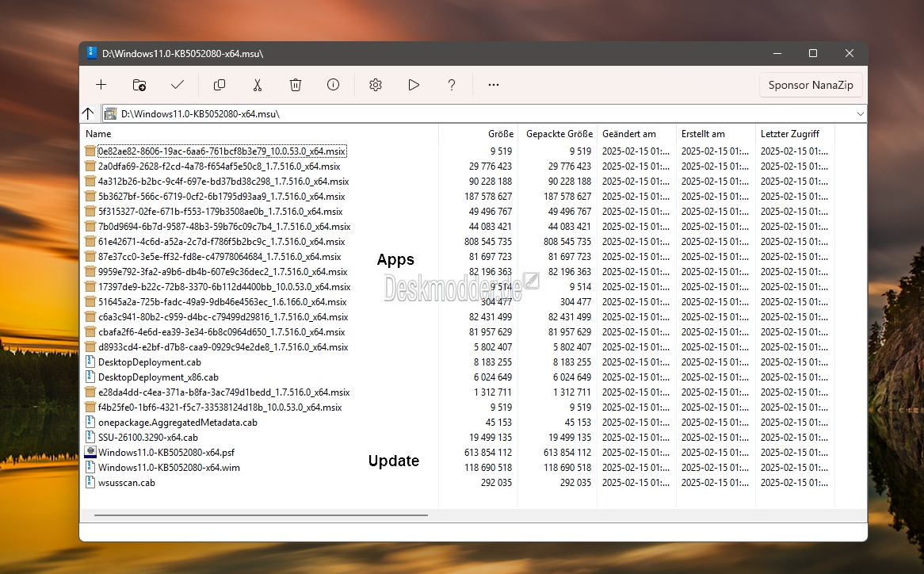Image resolution: width=924 pixels, height=574 pixels.
Task: Click size value 613 854 112 in Größe column
Action: (x=488, y=452)
